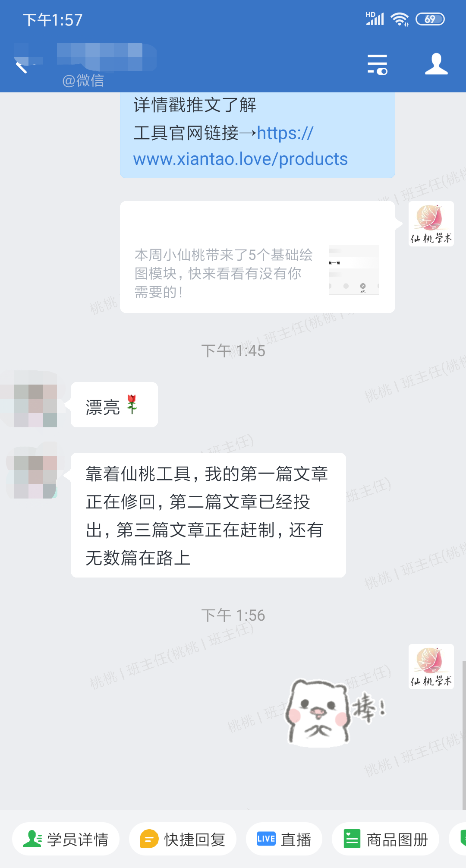Tap the 漂亮 rose message bubble

(114, 405)
